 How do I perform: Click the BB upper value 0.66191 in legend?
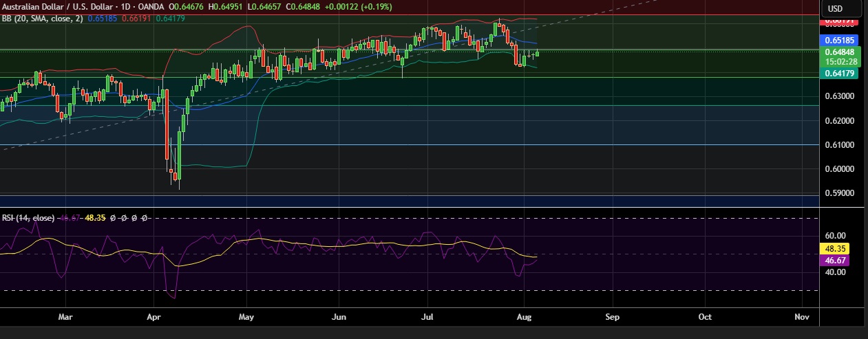136,18
